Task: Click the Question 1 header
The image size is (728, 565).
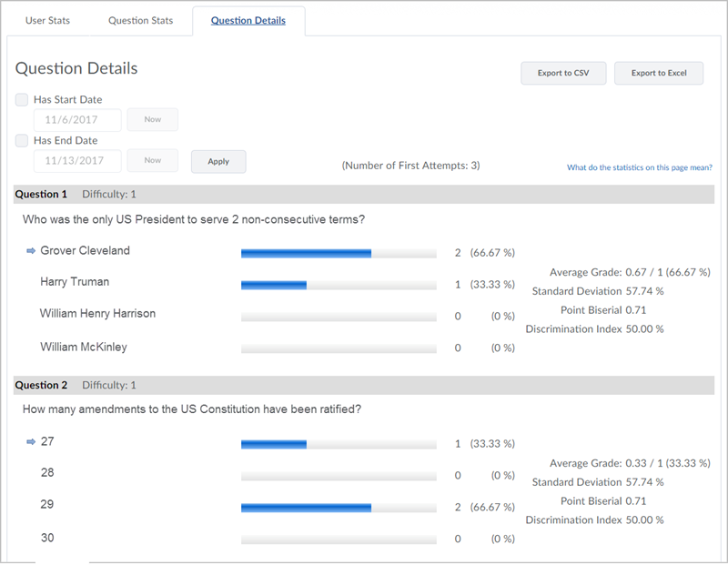Action: (364, 194)
